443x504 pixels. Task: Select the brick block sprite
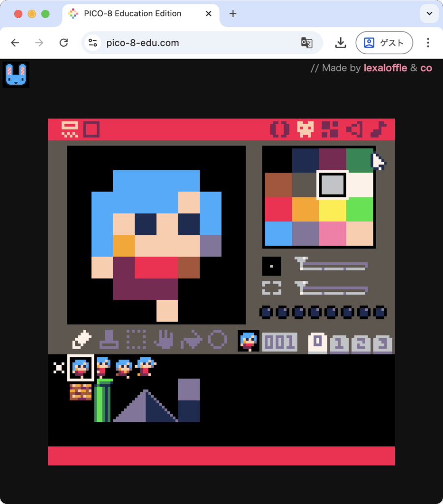click(81, 392)
